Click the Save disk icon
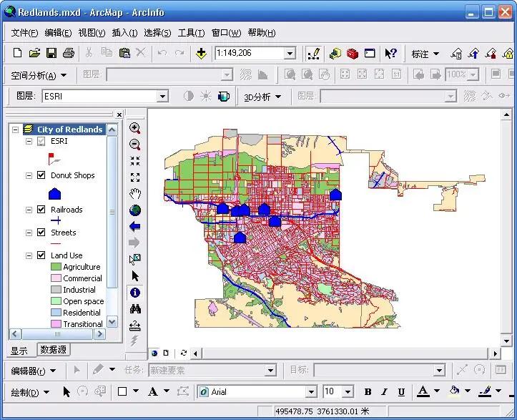The width and height of the screenshot is (517, 420). [x=51, y=53]
